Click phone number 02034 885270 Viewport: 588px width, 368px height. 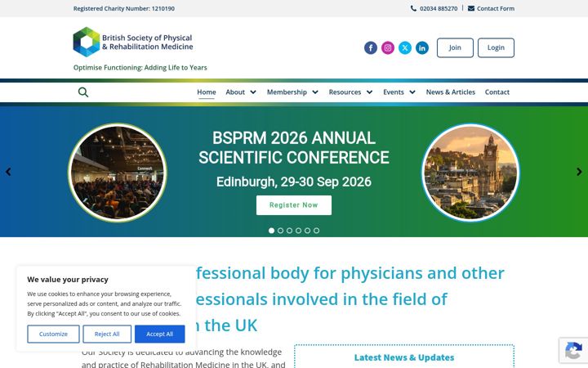coord(439,8)
